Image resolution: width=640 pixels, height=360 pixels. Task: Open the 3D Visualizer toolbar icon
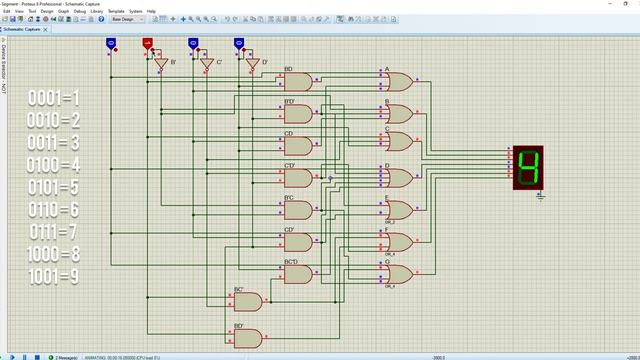[x=53, y=19]
